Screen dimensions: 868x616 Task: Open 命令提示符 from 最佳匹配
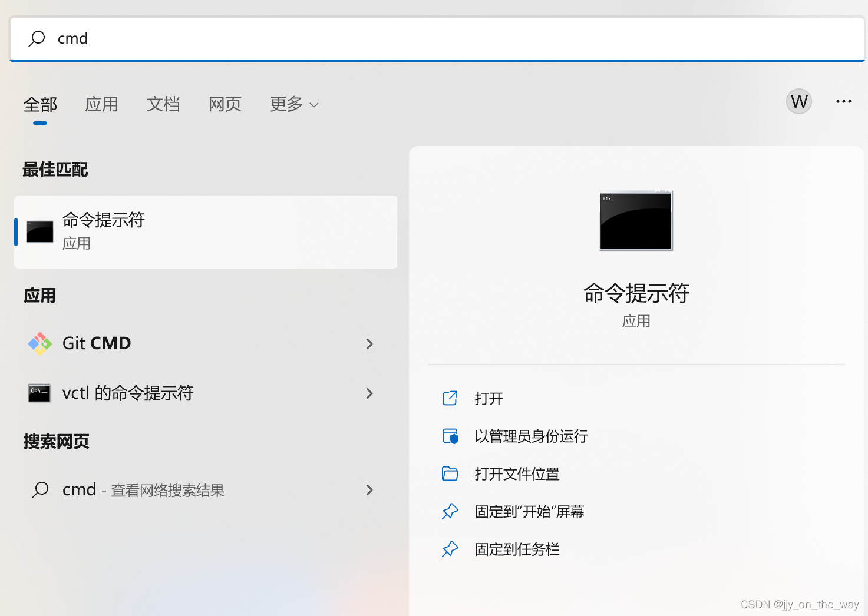click(x=103, y=231)
